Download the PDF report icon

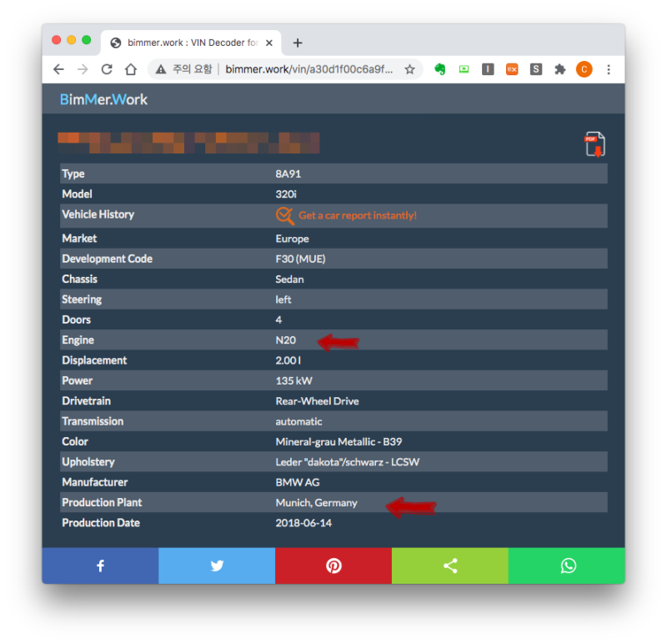click(595, 144)
